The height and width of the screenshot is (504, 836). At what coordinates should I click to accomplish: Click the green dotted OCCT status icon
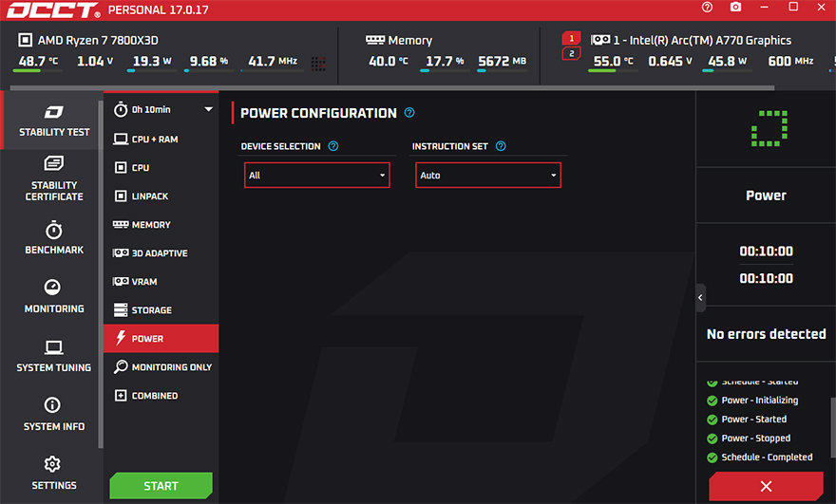(769, 128)
